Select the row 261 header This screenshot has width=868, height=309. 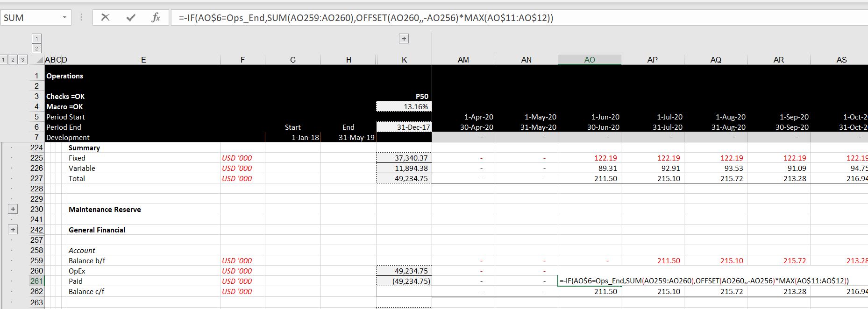(36, 281)
